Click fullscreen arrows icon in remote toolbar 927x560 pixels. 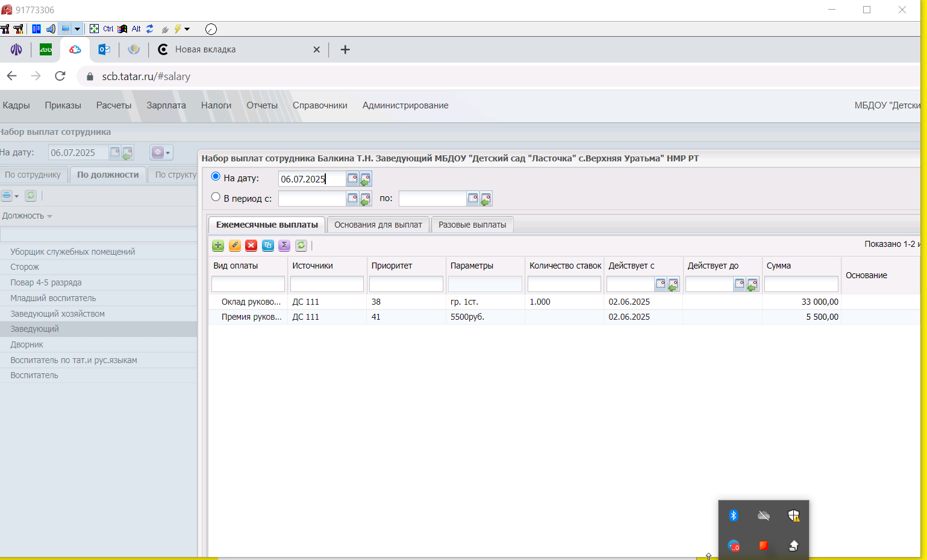pyautogui.click(x=94, y=29)
